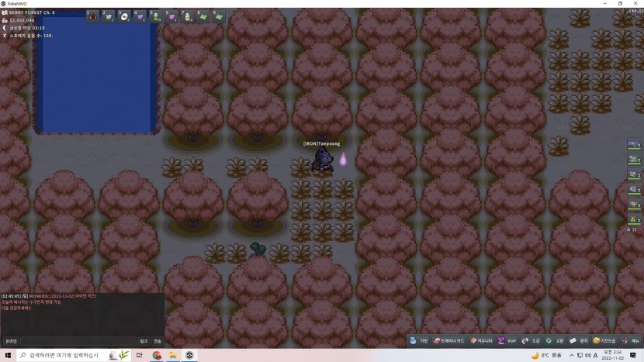Select the item in hotbar slot 2
The height and width of the screenshot is (362, 644).
click(x=109, y=16)
